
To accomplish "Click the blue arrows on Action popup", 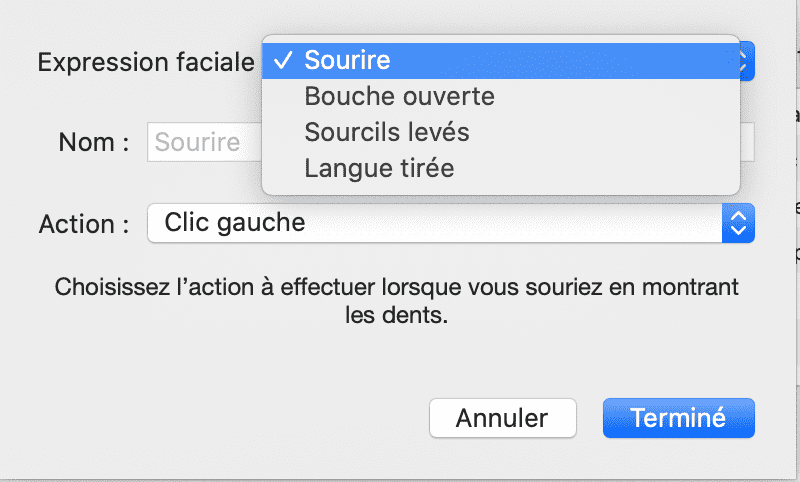I will 738,222.
